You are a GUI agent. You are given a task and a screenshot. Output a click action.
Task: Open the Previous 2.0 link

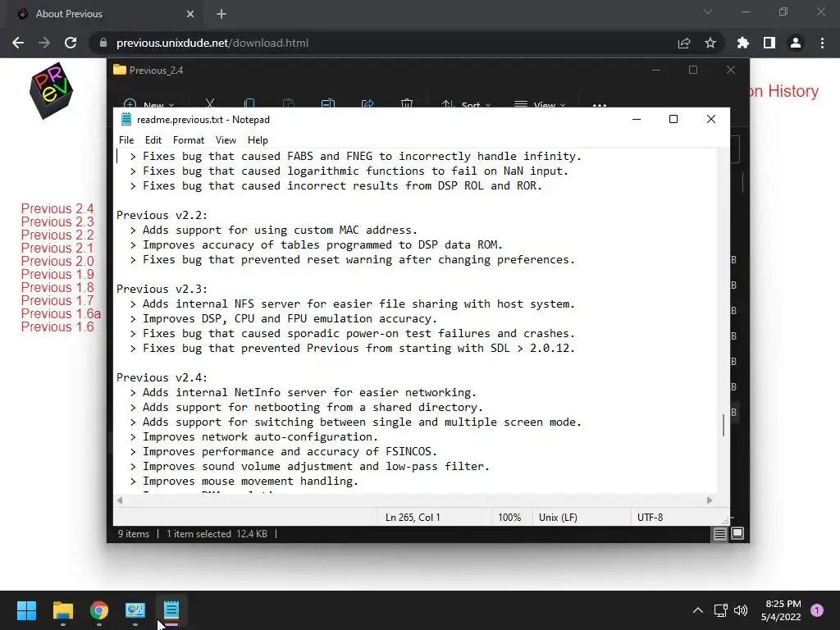click(x=57, y=261)
